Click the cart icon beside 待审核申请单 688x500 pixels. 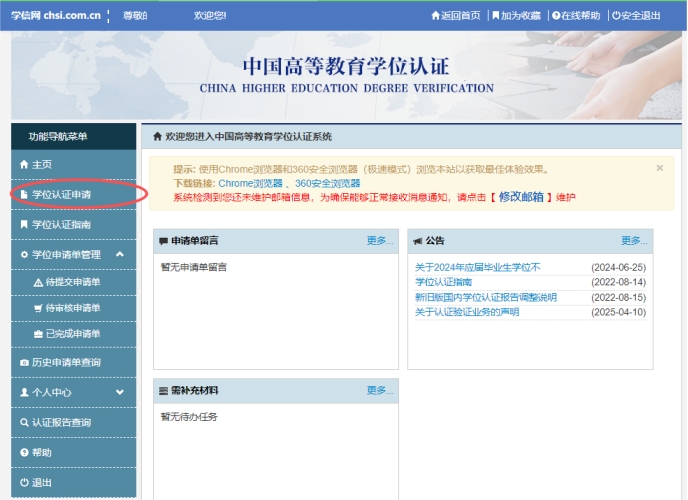[38, 308]
